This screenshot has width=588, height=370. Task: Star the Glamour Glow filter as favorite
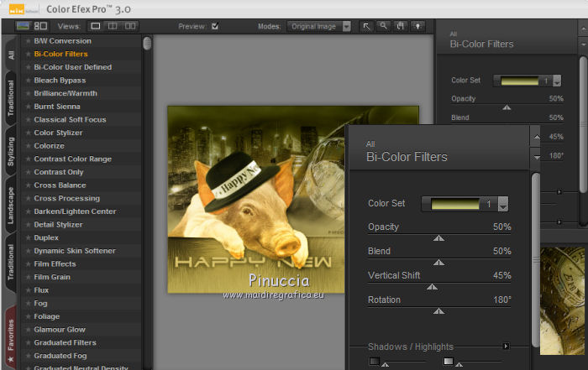click(x=28, y=329)
